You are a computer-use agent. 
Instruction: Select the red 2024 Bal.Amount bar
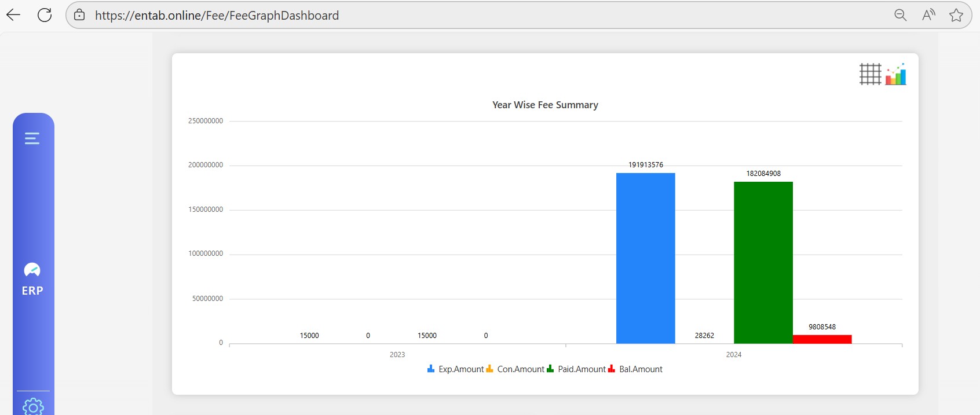tap(822, 339)
